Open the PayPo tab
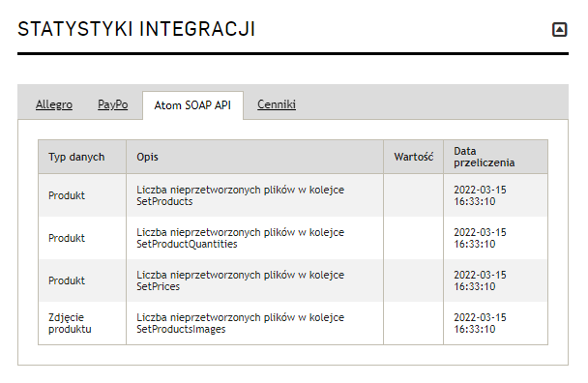 112,104
